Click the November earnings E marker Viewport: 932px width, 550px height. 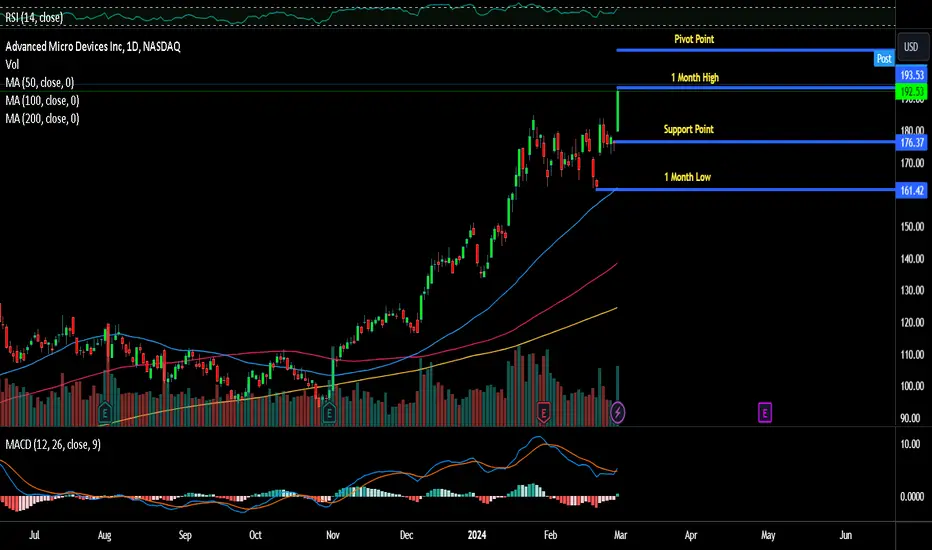329,412
